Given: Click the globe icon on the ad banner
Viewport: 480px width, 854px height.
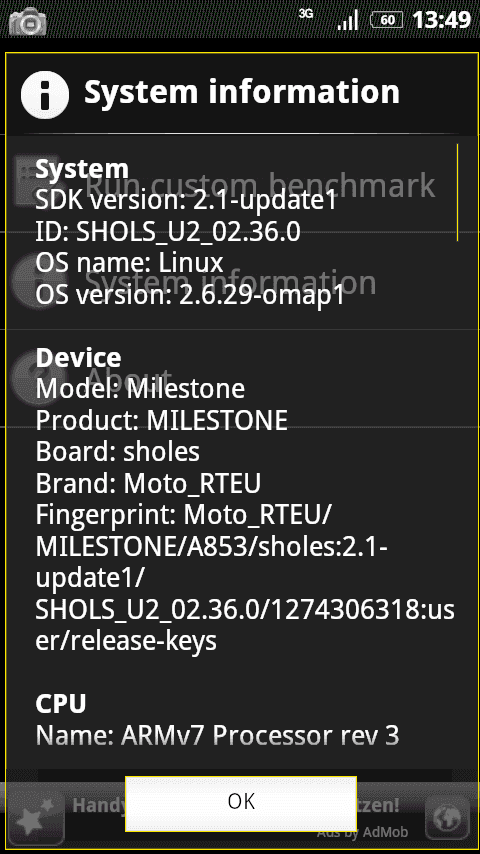Looking at the screenshot, I should [x=447, y=815].
